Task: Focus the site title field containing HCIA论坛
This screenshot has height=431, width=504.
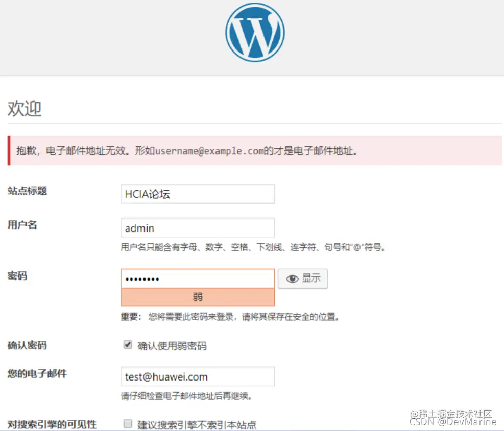Action: pos(198,194)
